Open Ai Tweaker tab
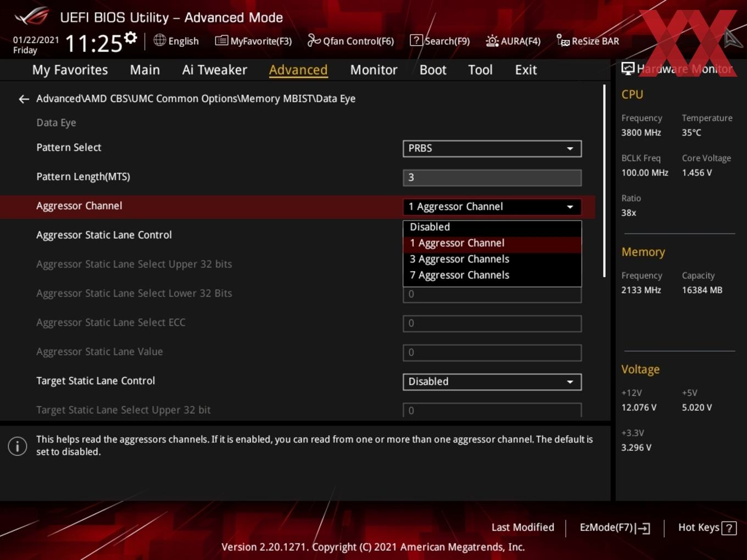Image resolution: width=747 pixels, height=560 pixels. 215,70
